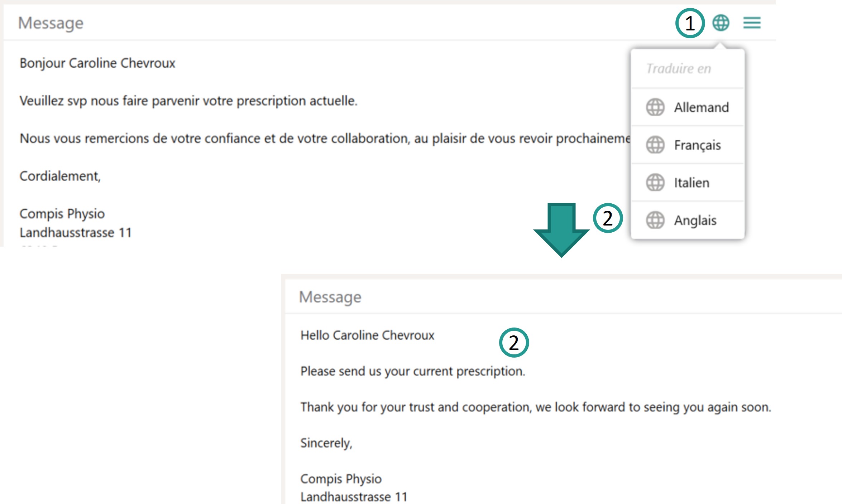Open the hamburger menu icon

point(752,23)
